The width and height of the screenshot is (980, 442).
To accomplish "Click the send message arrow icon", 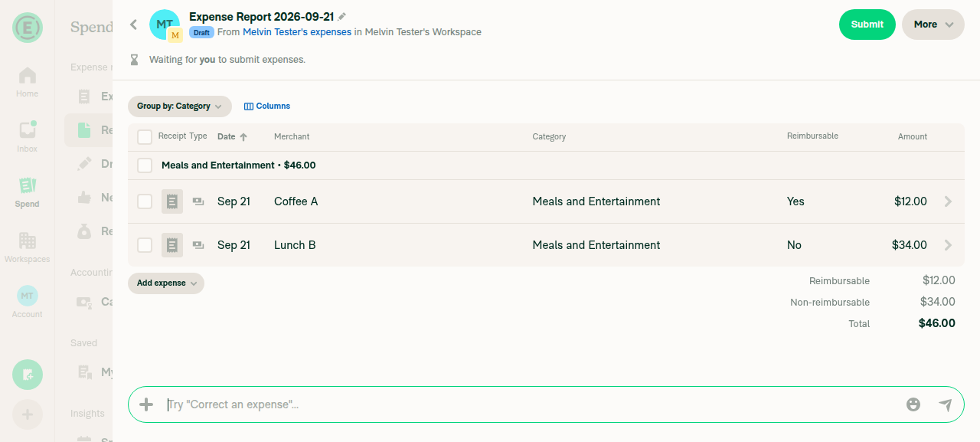I will [x=946, y=404].
